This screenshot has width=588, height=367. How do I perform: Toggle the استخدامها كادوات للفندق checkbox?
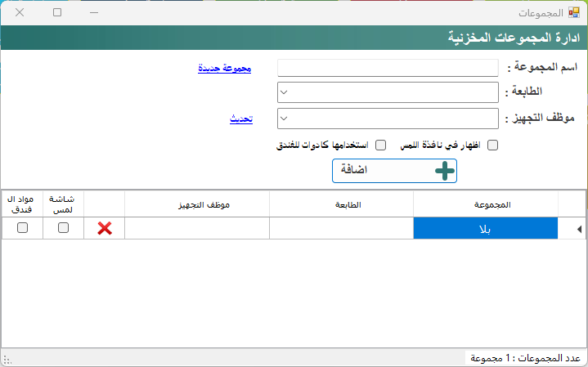pyautogui.click(x=380, y=145)
